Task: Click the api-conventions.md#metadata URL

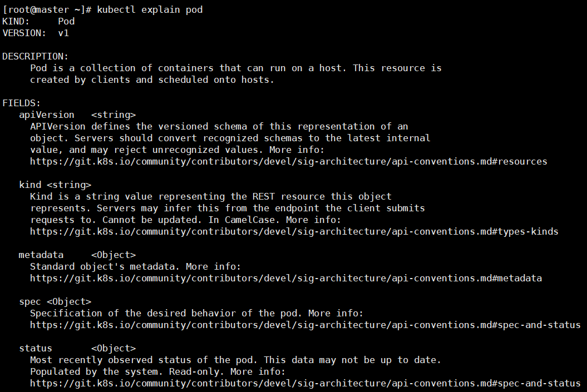Action: point(286,278)
